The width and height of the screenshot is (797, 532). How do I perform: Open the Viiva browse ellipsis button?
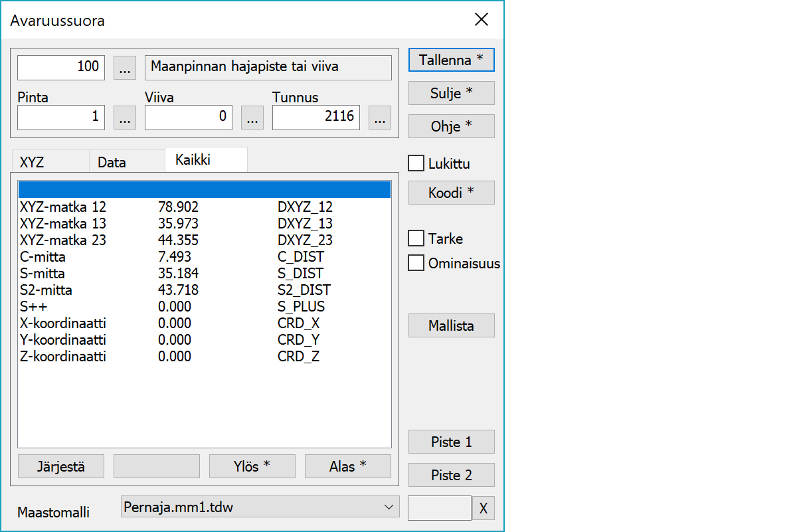click(x=252, y=118)
